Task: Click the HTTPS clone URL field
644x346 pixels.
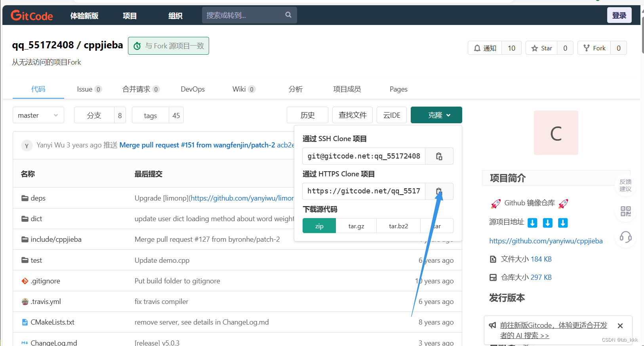Action: (x=364, y=191)
